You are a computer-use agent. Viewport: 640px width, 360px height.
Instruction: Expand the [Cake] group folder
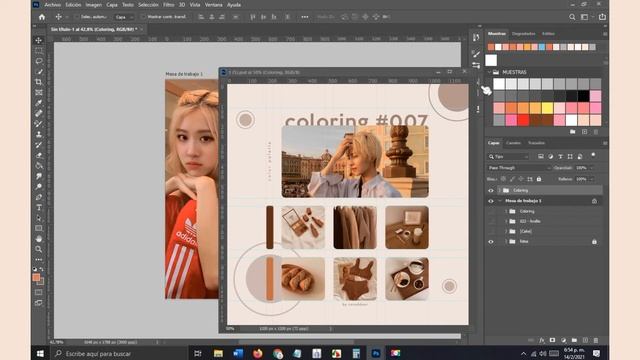coord(506,231)
